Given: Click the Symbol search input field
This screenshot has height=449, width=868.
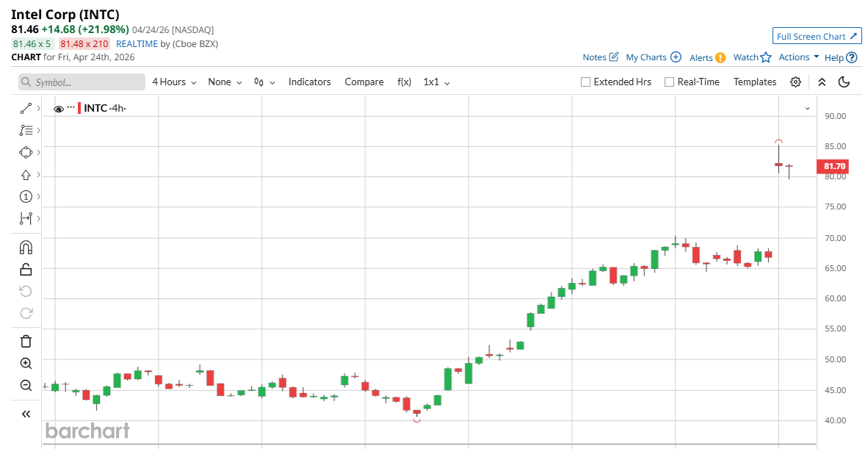Looking at the screenshot, I should (x=82, y=82).
